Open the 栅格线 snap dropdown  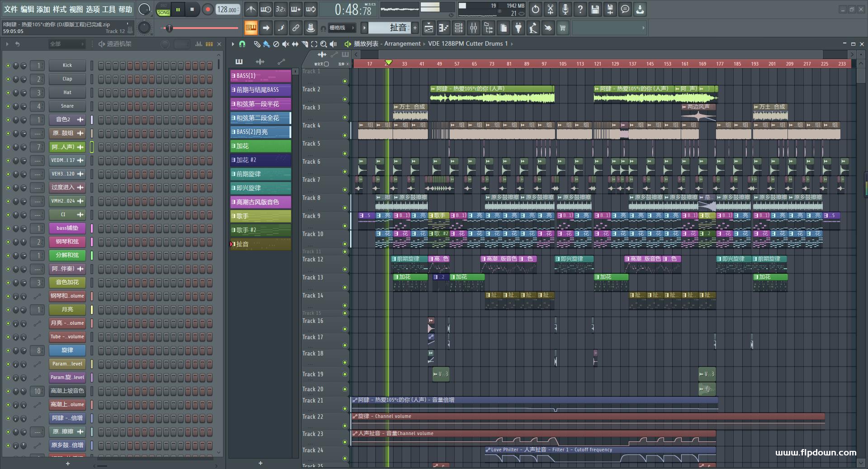pyautogui.click(x=341, y=28)
